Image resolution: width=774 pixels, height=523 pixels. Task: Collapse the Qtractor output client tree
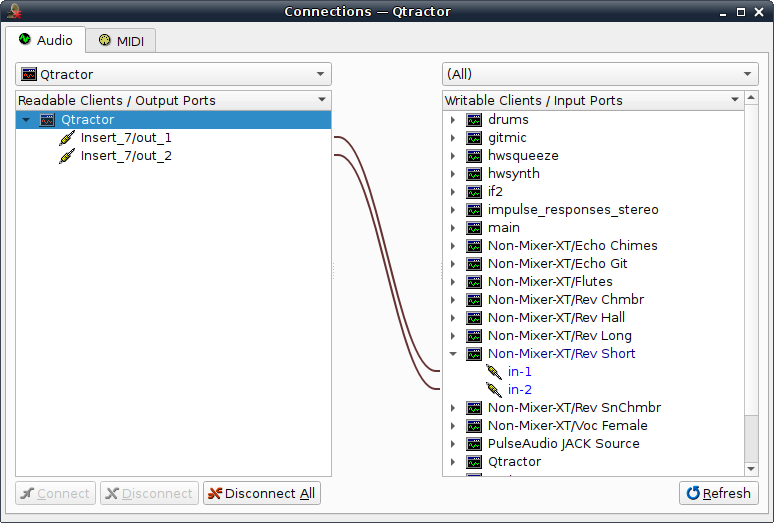[x=26, y=119]
